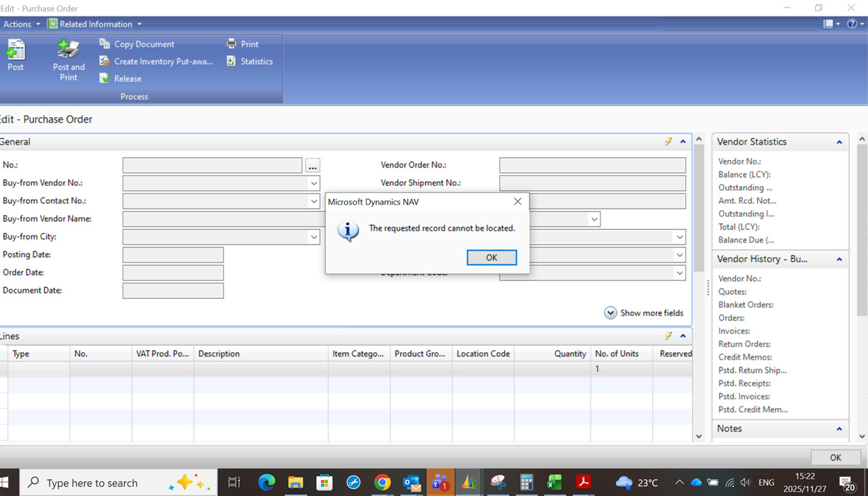
Task: Click the lightning icon on Lines FastTab
Action: tap(668, 336)
